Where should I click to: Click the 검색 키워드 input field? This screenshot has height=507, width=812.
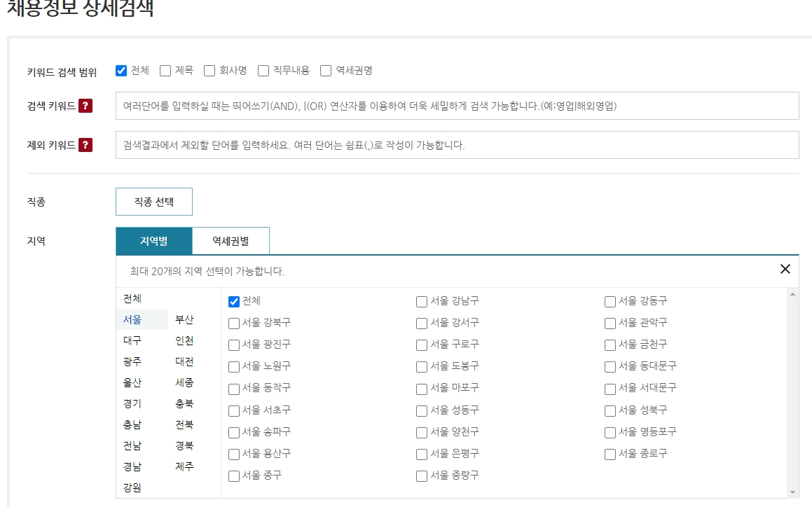[x=455, y=106]
